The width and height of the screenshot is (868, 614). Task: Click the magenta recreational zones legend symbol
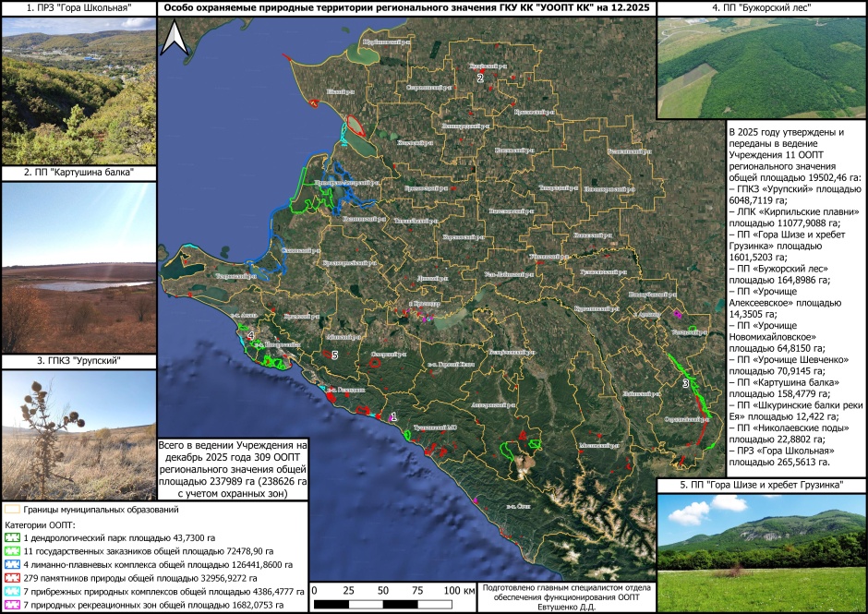13,605
